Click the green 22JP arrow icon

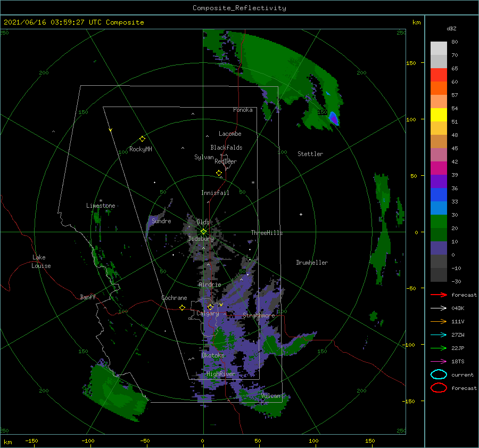click(439, 348)
